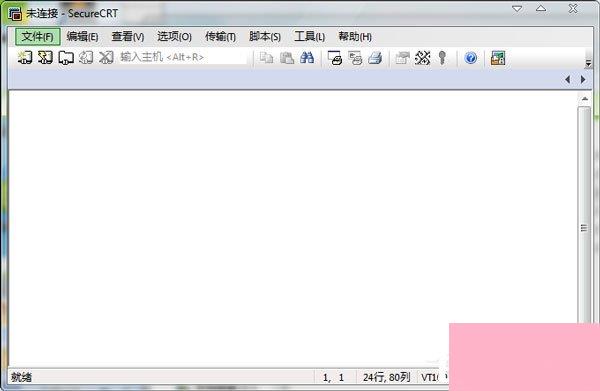Click the VT100 emulation status entry
The image size is (600, 391).
430,378
